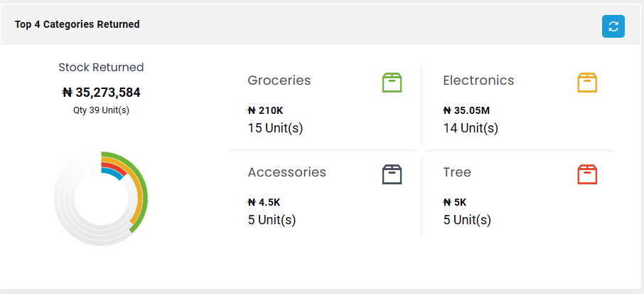
Task: Click the yellow ring arc in chart
Action: pyautogui.click(x=138, y=189)
